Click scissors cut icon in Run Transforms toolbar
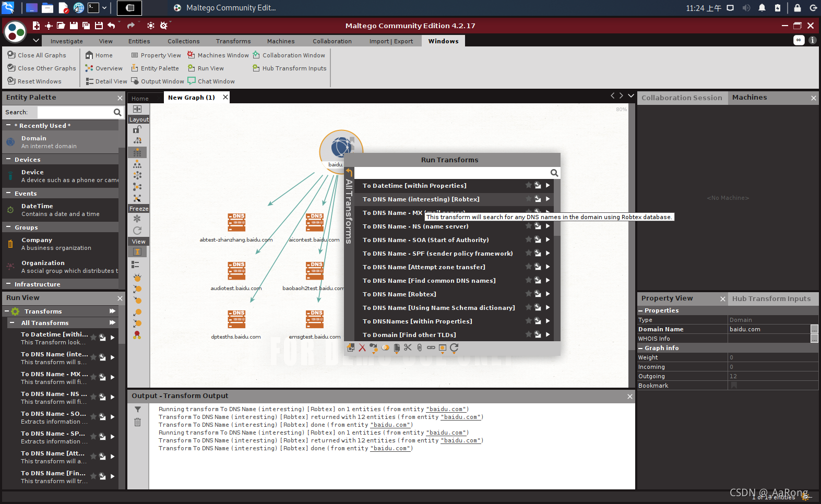This screenshot has height=504, width=821. pyautogui.click(x=408, y=347)
